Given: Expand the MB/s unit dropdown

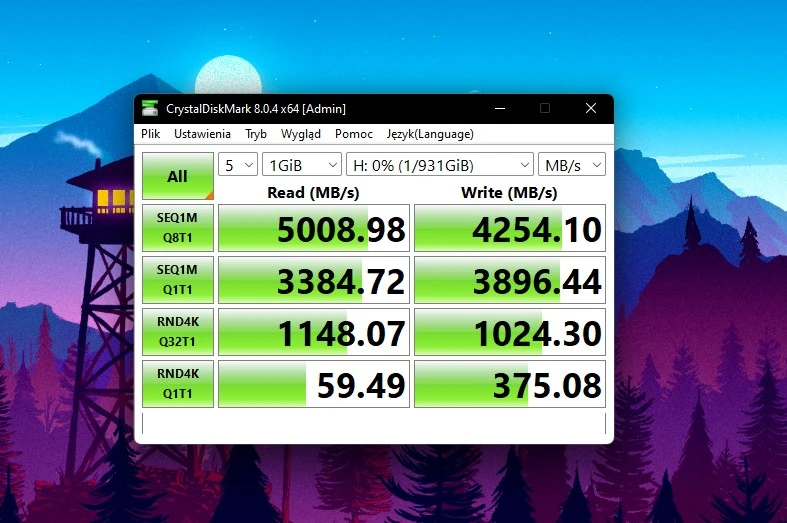Looking at the screenshot, I should (572, 165).
